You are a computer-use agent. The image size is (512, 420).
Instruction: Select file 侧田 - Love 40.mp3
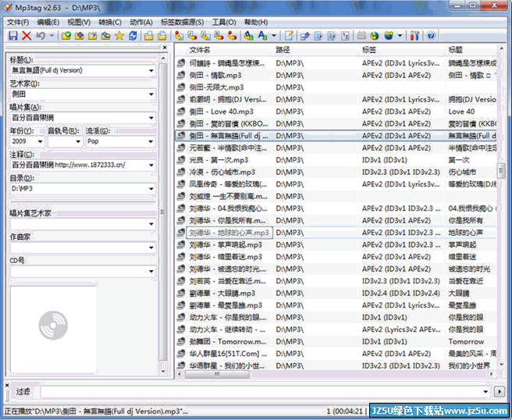pyautogui.click(x=221, y=112)
